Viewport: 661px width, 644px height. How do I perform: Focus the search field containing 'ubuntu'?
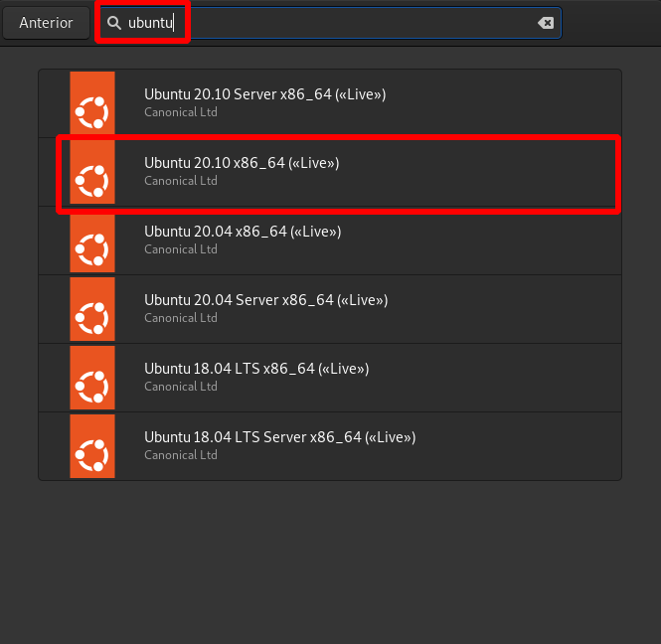click(330, 23)
